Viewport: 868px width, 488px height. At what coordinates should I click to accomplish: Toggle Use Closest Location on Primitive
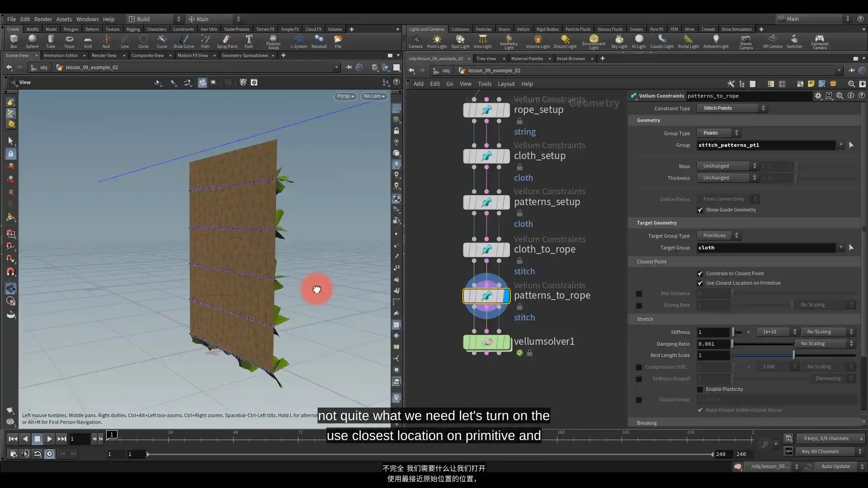(x=700, y=283)
